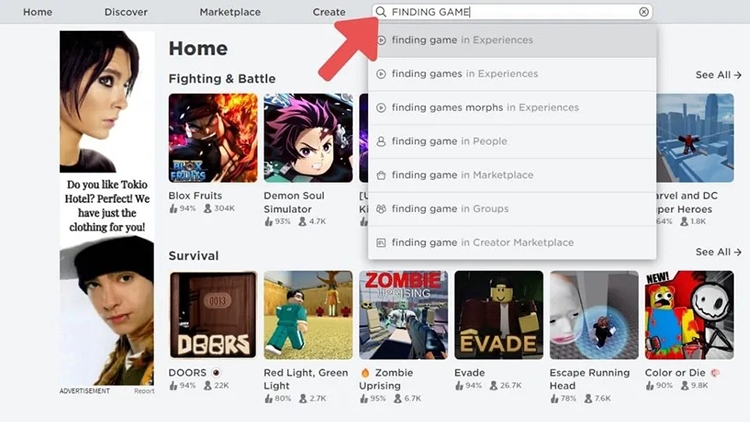Report the advertisement via Report link
Image resolution: width=750 pixels, height=422 pixels.
(x=144, y=391)
